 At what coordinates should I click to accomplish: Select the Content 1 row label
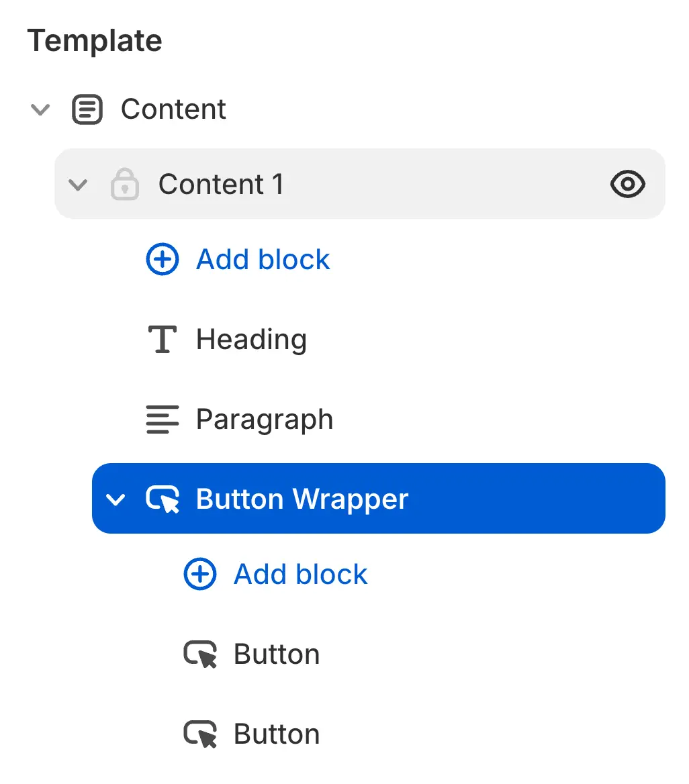[x=222, y=184]
